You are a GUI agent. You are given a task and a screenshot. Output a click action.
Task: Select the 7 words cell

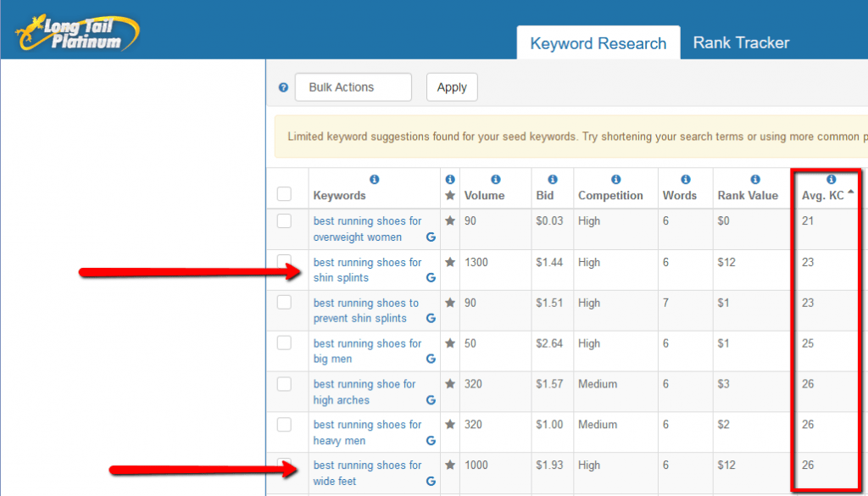[x=666, y=303]
